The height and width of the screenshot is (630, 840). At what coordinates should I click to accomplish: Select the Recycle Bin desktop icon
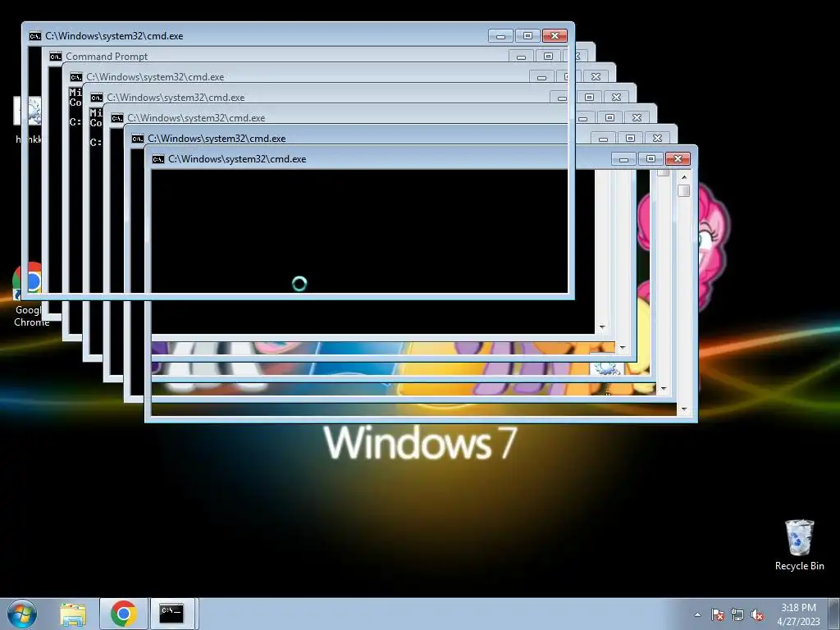[799, 545]
